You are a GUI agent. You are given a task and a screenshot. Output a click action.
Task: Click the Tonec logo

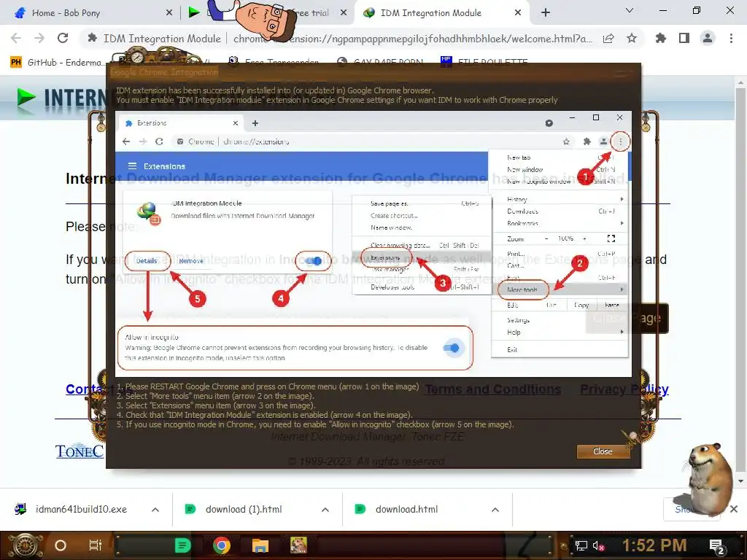coord(79,451)
